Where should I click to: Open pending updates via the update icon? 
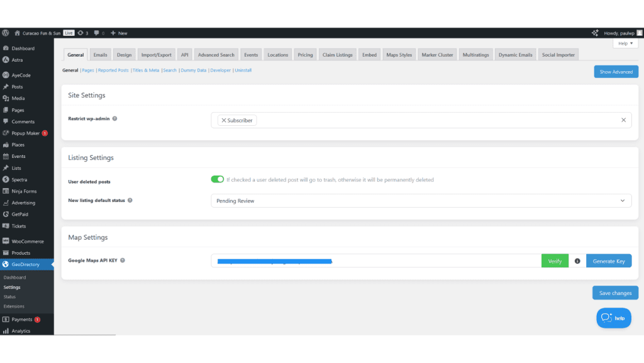[x=81, y=32]
